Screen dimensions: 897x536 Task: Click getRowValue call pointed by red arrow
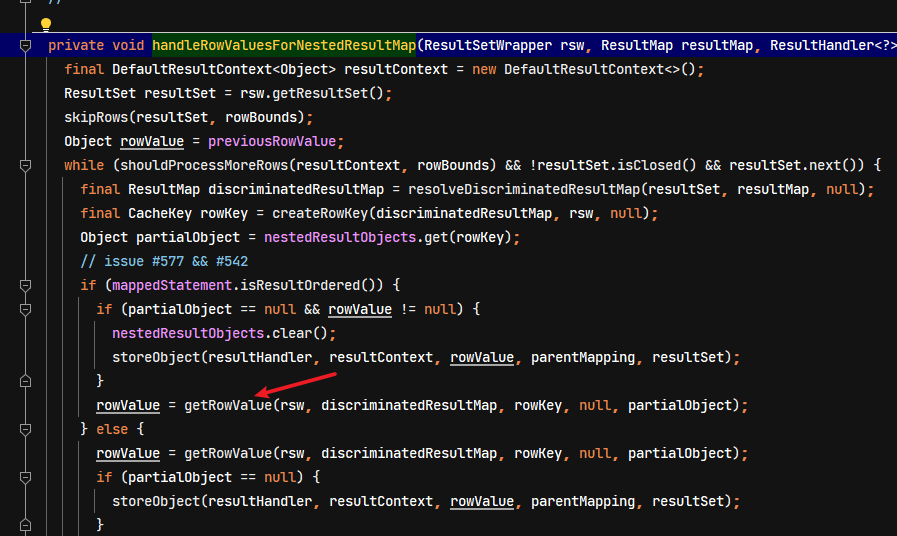[228, 405]
